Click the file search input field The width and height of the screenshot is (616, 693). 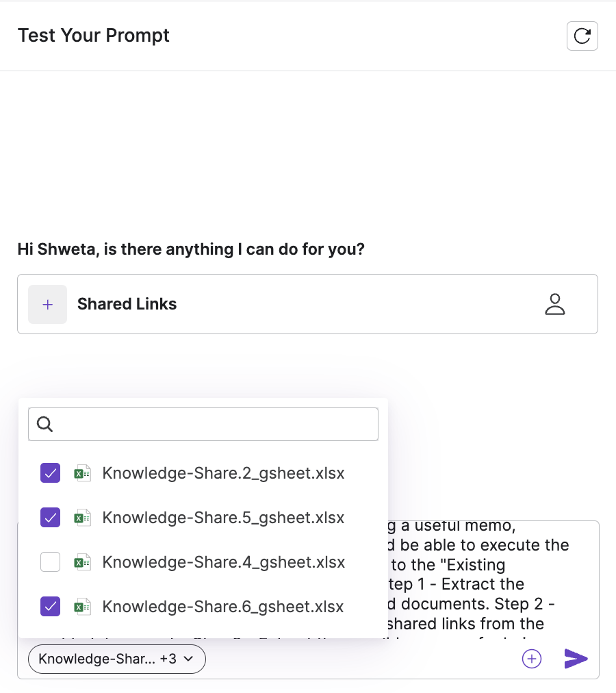[212, 425]
